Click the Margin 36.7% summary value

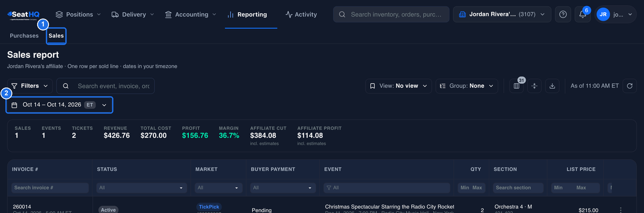229,136
